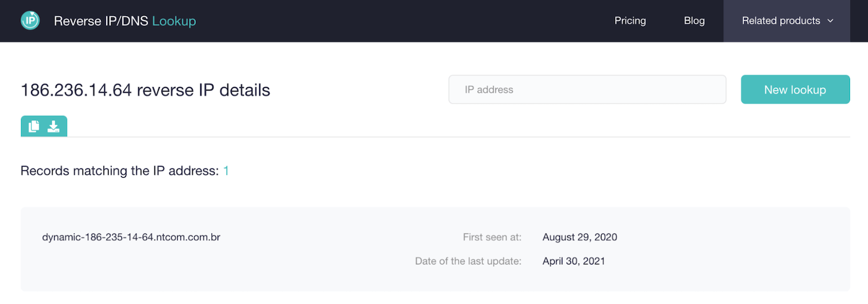868x304 pixels.
Task: Click the First seen at label
Action: click(492, 237)
